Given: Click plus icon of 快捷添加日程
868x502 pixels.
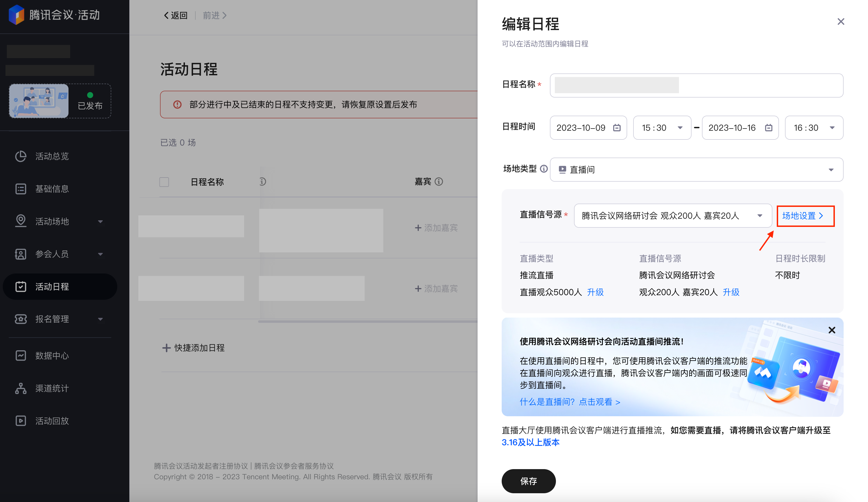Looking at the screenshot, I should (x=166, y=348).
